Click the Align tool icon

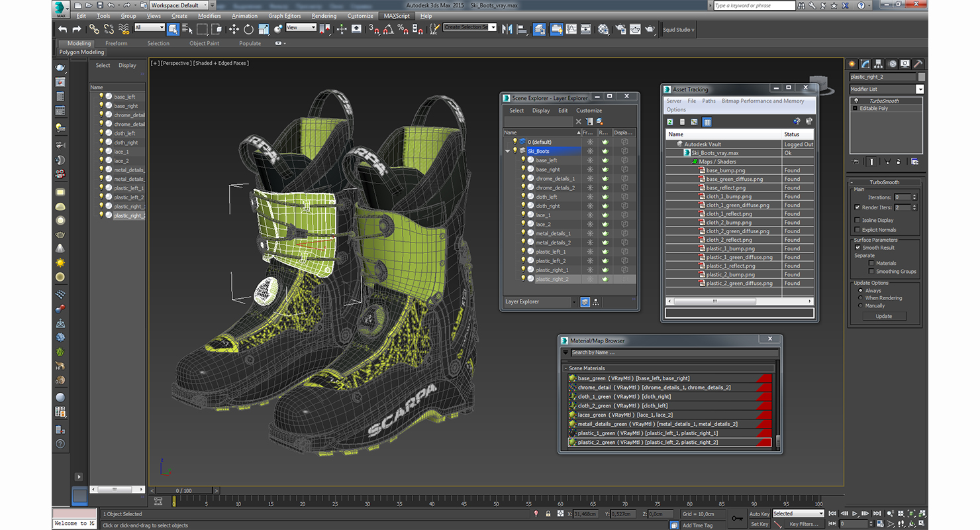tap(522, 29)
